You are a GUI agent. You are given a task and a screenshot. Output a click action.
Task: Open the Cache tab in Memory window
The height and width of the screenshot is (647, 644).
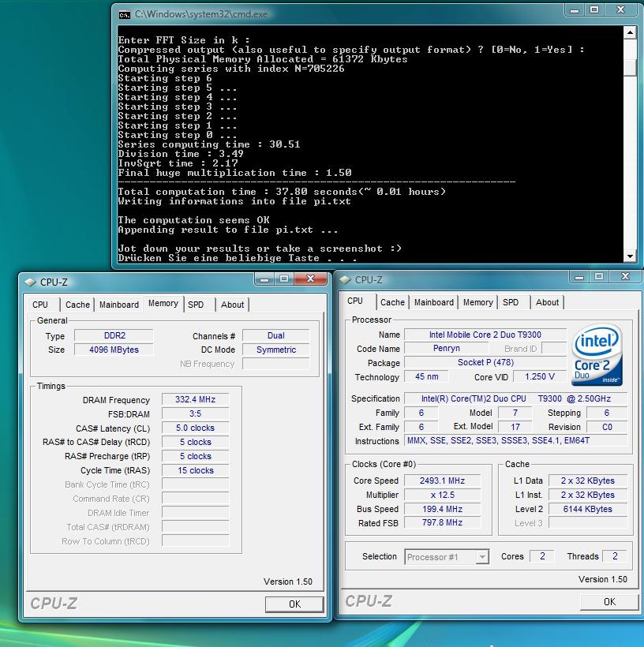(77, 305)
